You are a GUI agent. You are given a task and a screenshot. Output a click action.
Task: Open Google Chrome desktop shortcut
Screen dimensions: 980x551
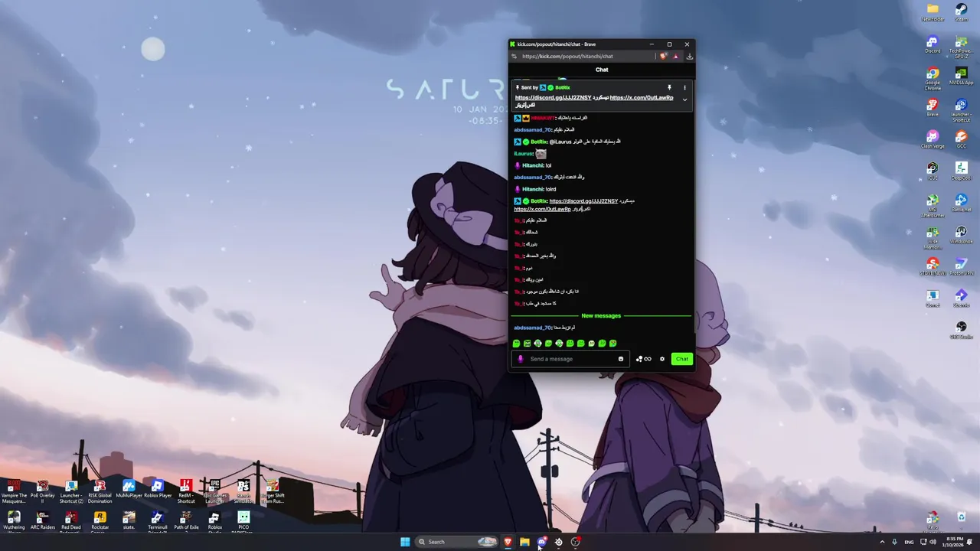click(x=933, y=77)
